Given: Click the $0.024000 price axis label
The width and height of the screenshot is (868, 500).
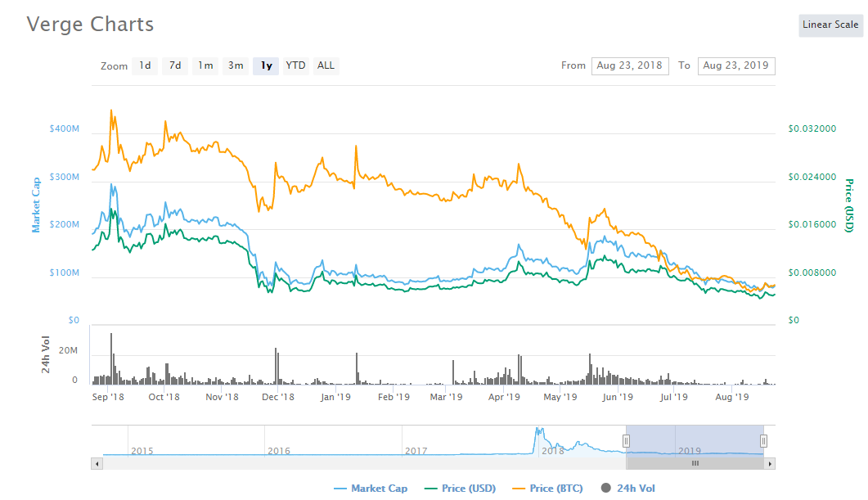Looking at the screenshot, I should pyautogui.click(x=812, y=178).
